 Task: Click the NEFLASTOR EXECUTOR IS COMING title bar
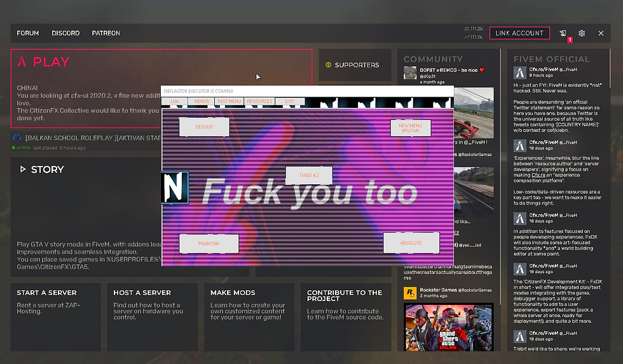click(307, 91)
